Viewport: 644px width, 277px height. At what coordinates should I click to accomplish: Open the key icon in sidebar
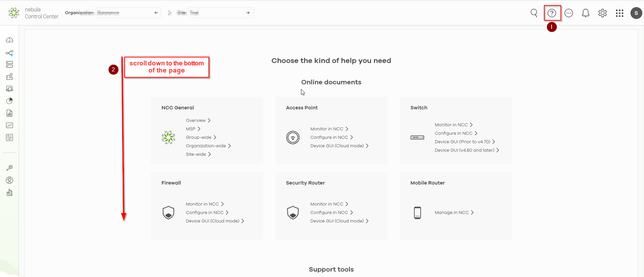(x=9, y=168)
